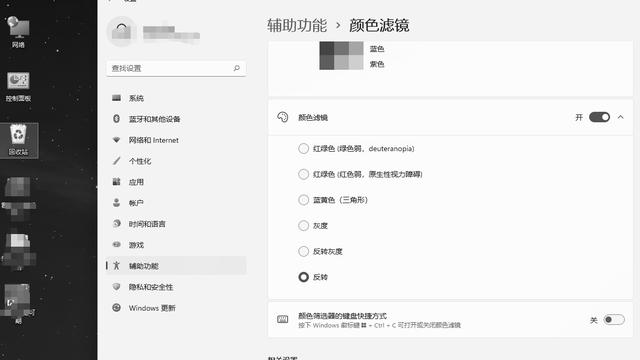This screenshot has height=360, width=640.
Task: Click the Bluetooth icon in sidebar
Action: [x=116, y=119]
